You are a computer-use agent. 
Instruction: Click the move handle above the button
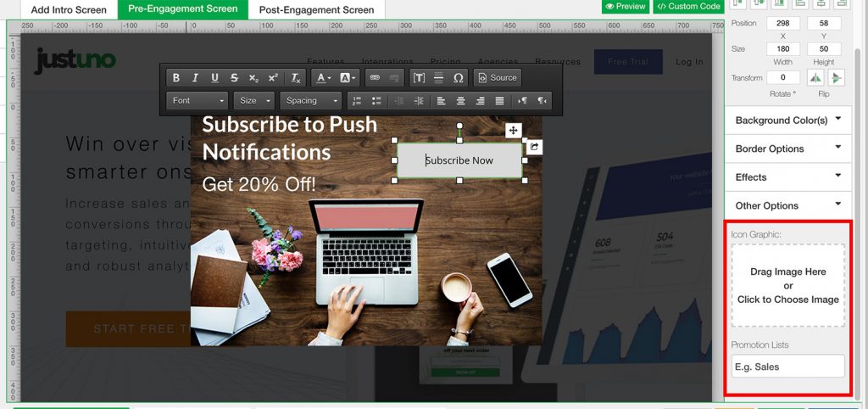(x=513, y=131)
